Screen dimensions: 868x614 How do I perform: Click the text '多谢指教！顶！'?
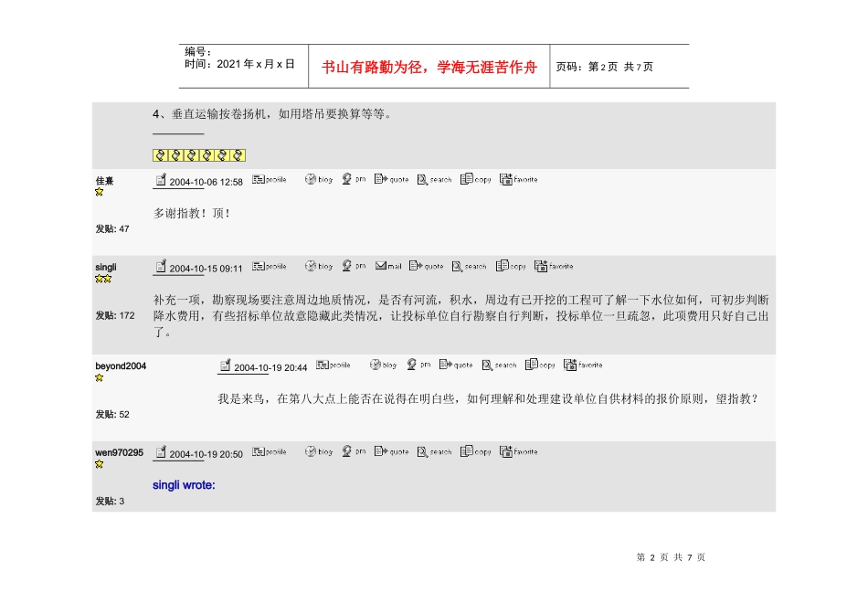point(191,213)
